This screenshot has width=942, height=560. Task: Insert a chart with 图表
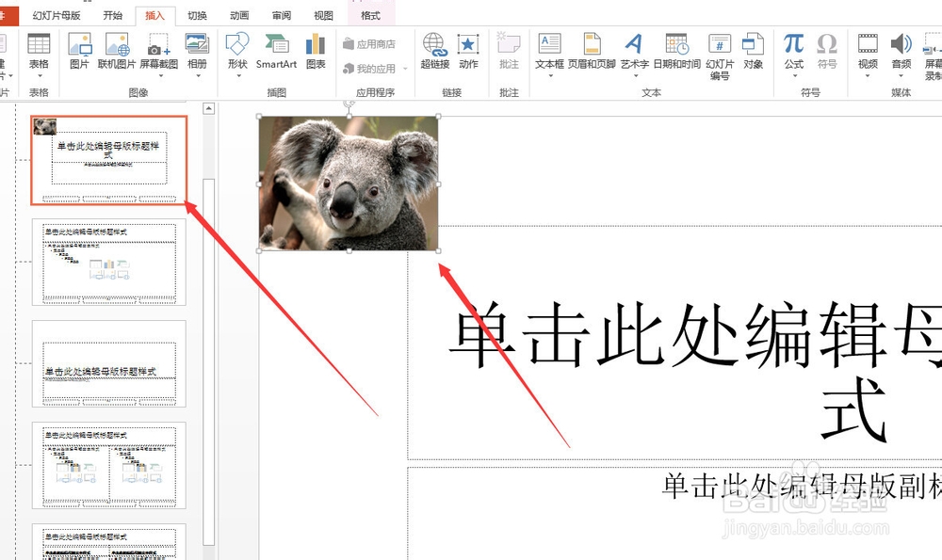pyautogui.click(x=316, y=51)
